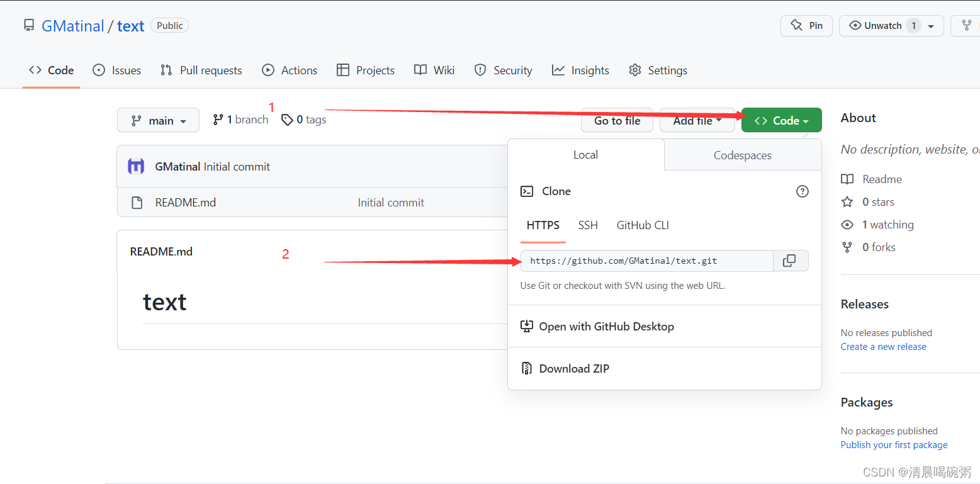The image size is (980, 484).
Task: Pin this repository with the Pin button
Action: [806, 26]
